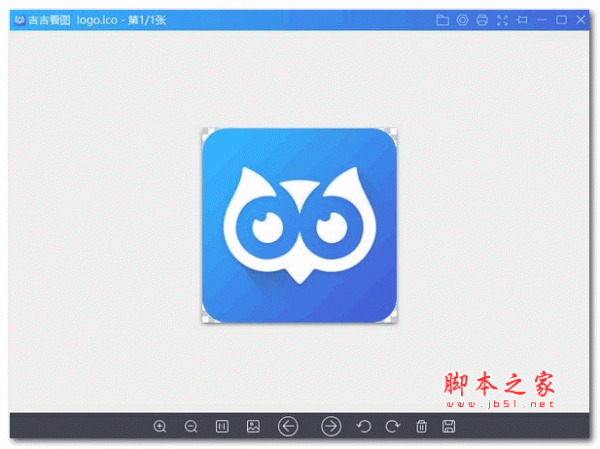The image size is (600, 449).
Task: Print the image using the printer icon
Action: click(x=482, y=20)
